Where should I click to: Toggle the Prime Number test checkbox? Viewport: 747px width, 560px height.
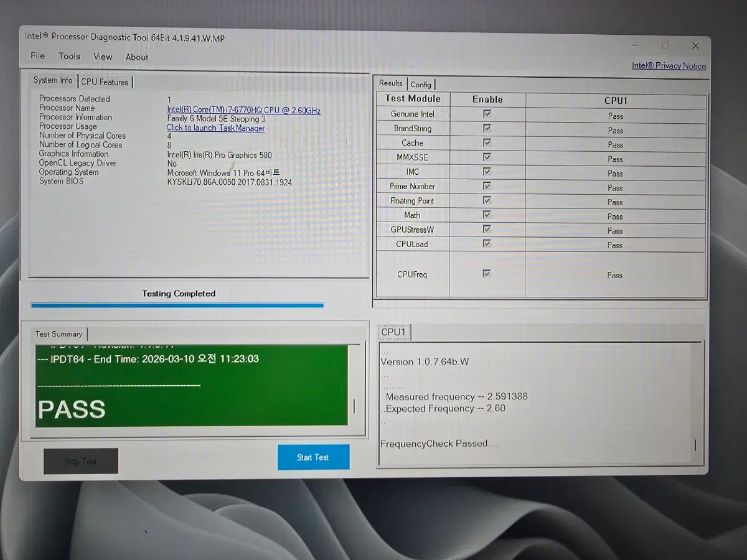tap(487, 185)
